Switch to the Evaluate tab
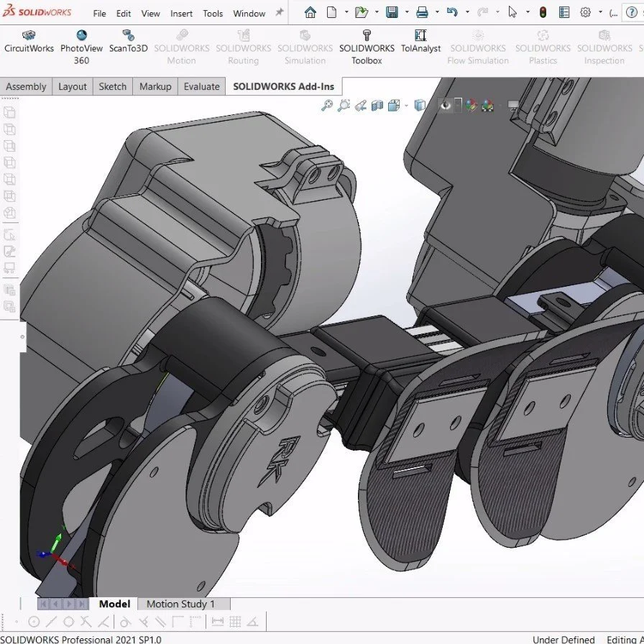This screenshot has height=644, width=644. pos(201,87)
